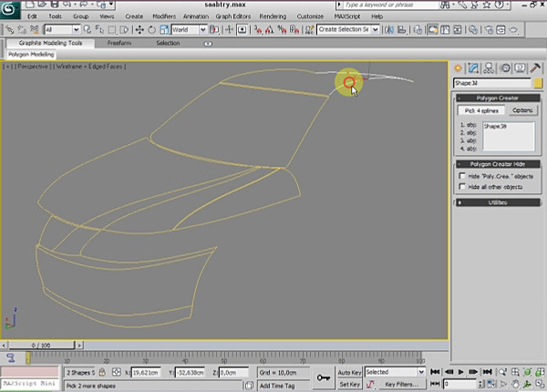Collapse the Polygon Creator rollout
Viewport: 547px width, 392px height.
pos(498,98)
